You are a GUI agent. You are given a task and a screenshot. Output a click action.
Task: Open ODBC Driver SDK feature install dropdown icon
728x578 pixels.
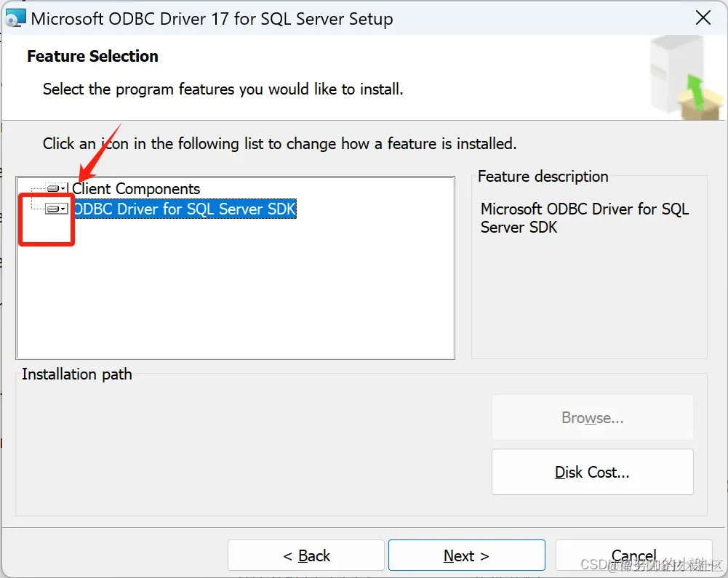click(56, 209)
